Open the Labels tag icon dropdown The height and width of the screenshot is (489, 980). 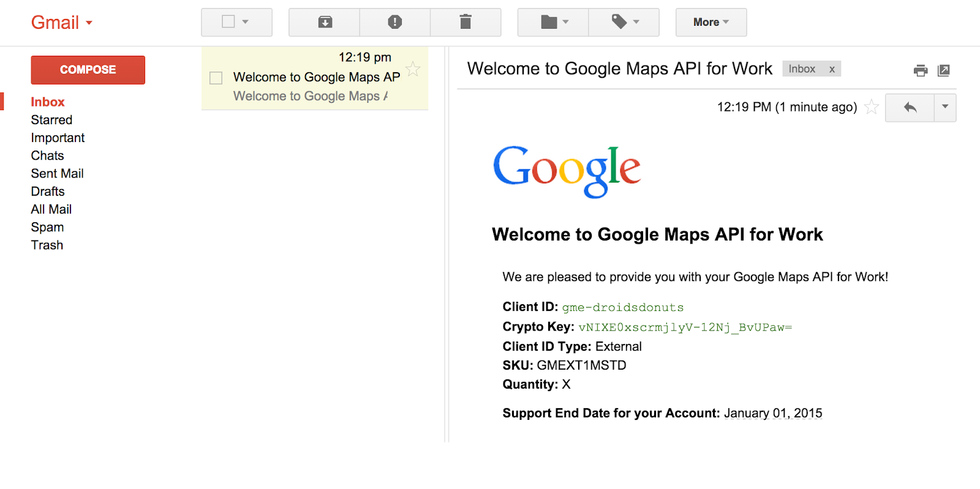[624, 23]
